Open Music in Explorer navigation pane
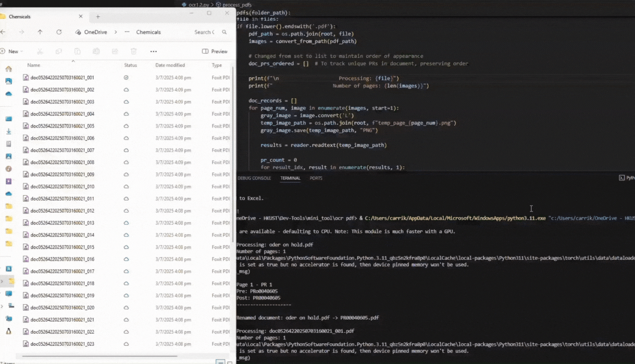The image size is (635, 364). click(8, 169)
